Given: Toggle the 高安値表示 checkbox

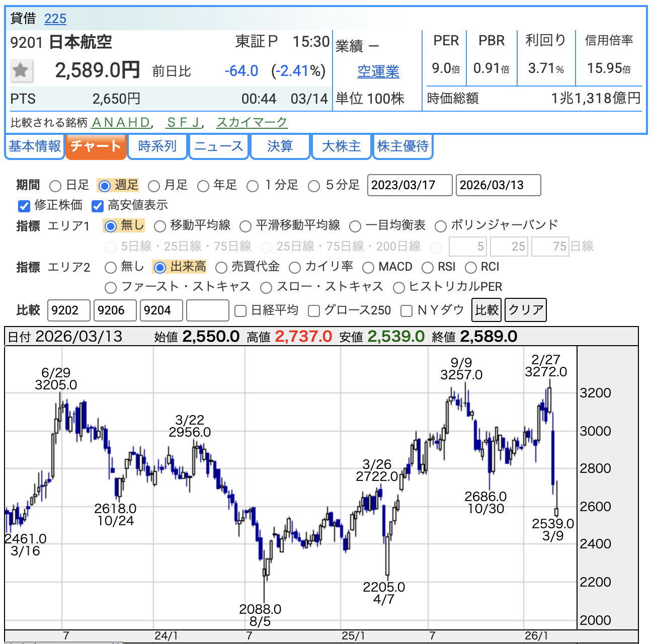Looking at the screenshot, I should point(98,206).
